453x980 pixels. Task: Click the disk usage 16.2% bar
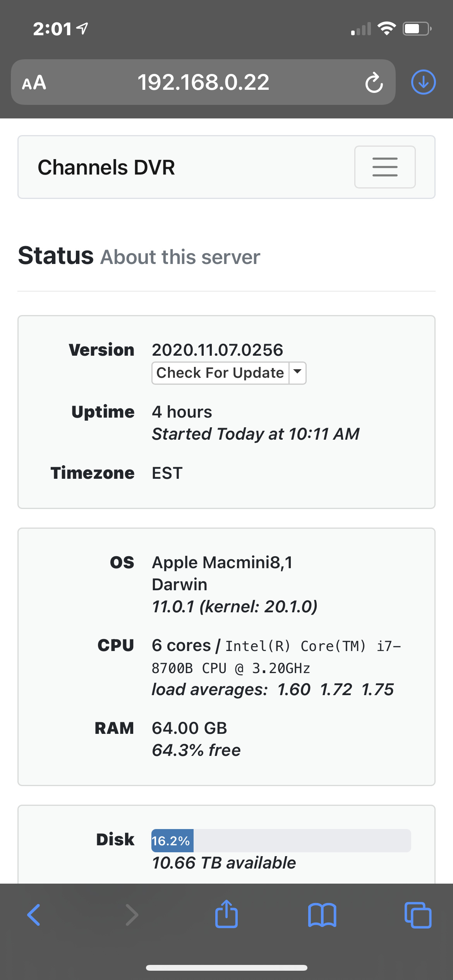click(x=281, y=841)
